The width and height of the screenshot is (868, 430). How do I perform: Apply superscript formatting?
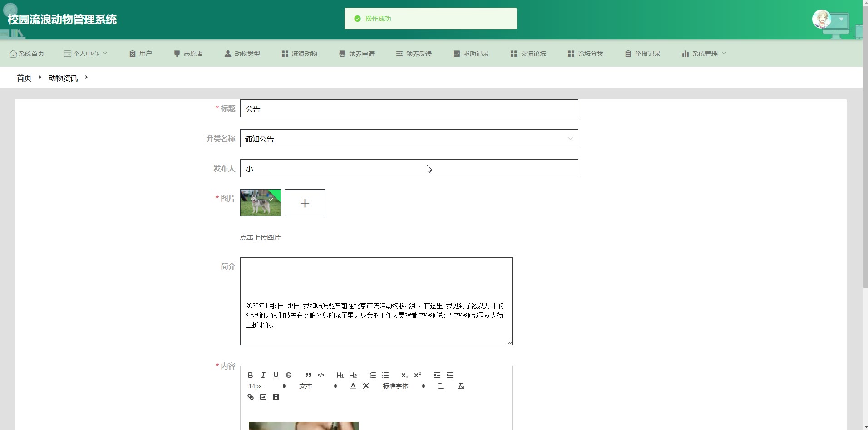417,375
